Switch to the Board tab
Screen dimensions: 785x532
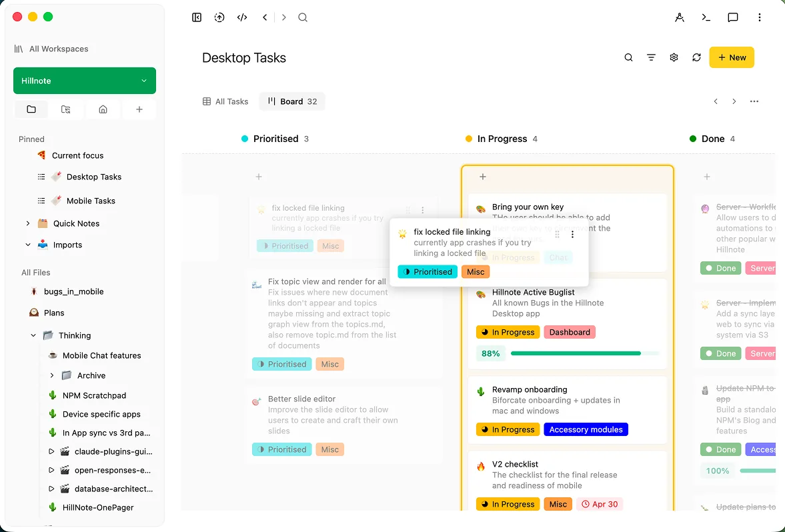292,101
